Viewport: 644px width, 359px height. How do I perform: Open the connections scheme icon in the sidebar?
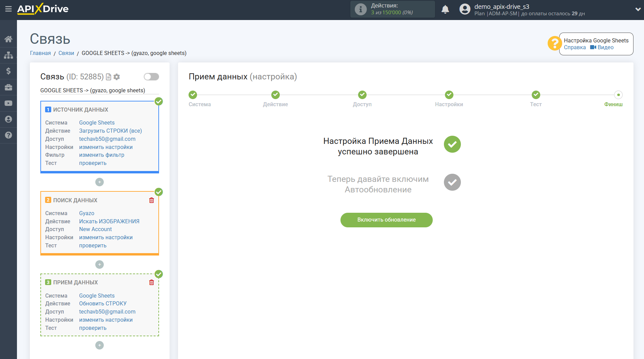point(8,55)
